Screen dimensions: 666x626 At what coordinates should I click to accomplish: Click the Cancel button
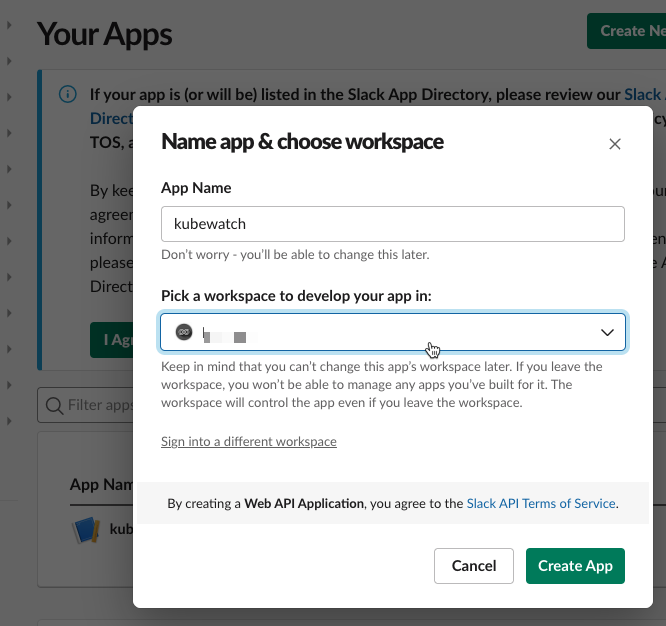pos(474,566)
